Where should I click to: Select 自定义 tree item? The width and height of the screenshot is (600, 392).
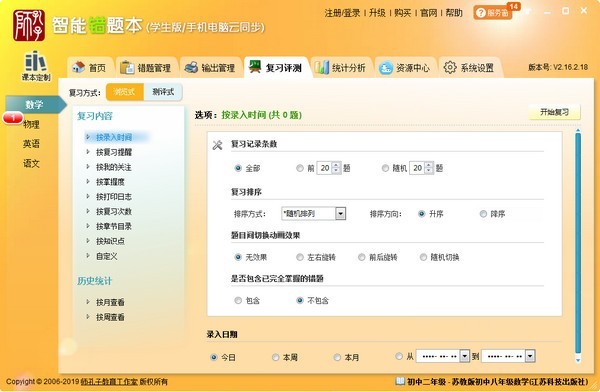[x=106, y=256]
